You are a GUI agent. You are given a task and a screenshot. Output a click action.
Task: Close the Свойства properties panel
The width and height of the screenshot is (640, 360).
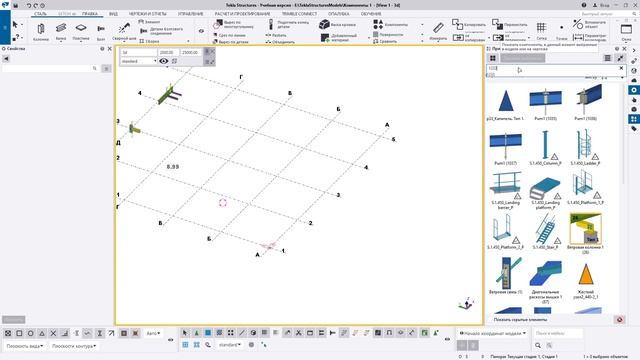tap(109, 49)
